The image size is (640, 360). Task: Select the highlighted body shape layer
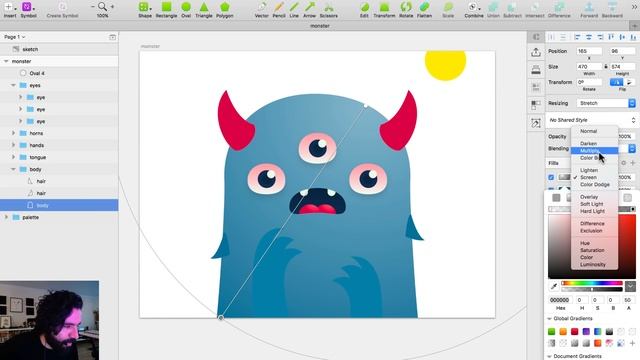[59, 205]
